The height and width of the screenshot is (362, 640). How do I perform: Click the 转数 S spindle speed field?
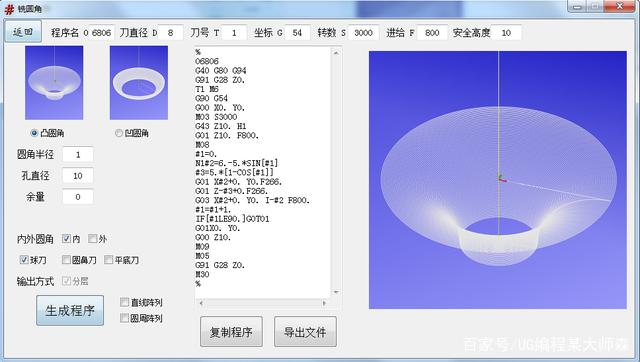[363, 33]
